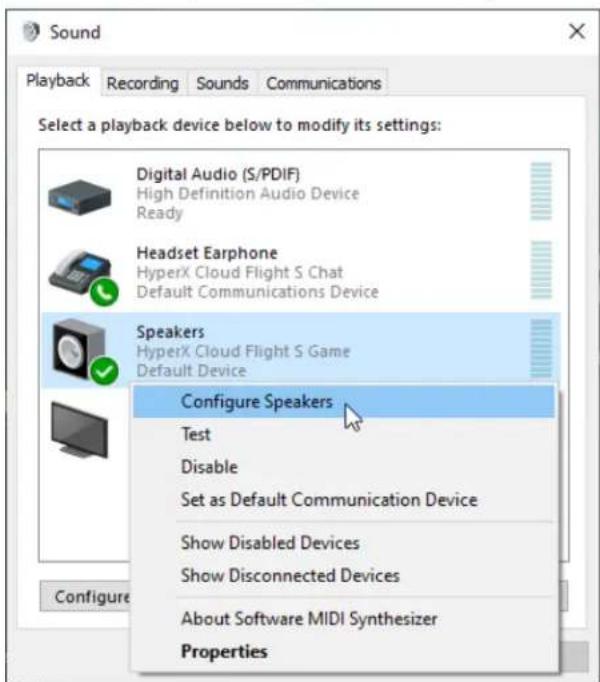This screenshot has width=600, height=682.
Task: Click the 'High Definition Audio Device' text
Action: (x=248, y=194)
